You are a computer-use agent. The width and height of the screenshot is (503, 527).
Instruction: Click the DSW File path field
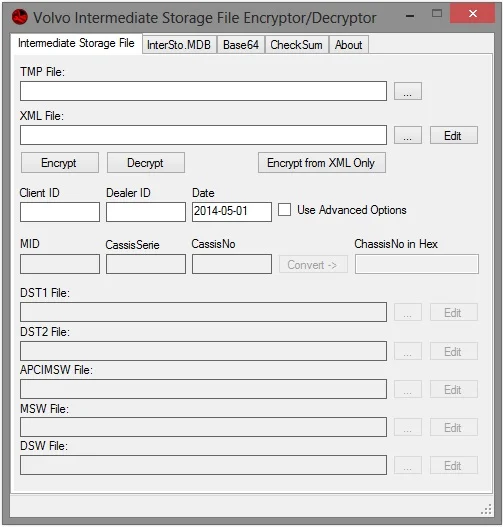click(x=203, y=465)
